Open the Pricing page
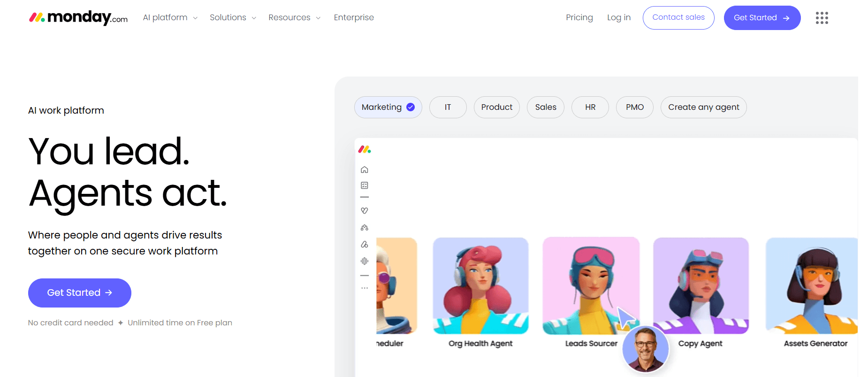The image size is (868, 377). point(579,17)
